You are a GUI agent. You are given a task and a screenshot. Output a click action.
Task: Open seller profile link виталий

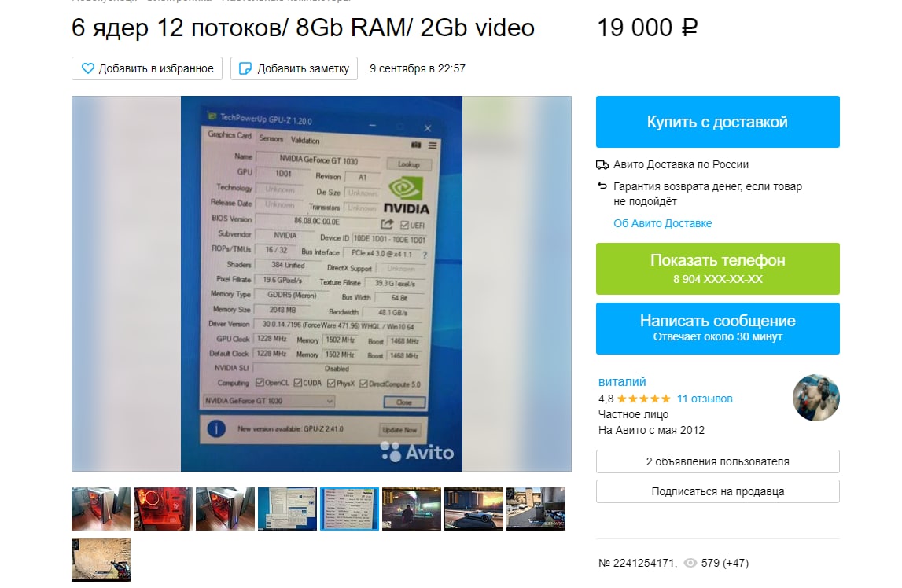pyautogui.click(x=622, y=382)
